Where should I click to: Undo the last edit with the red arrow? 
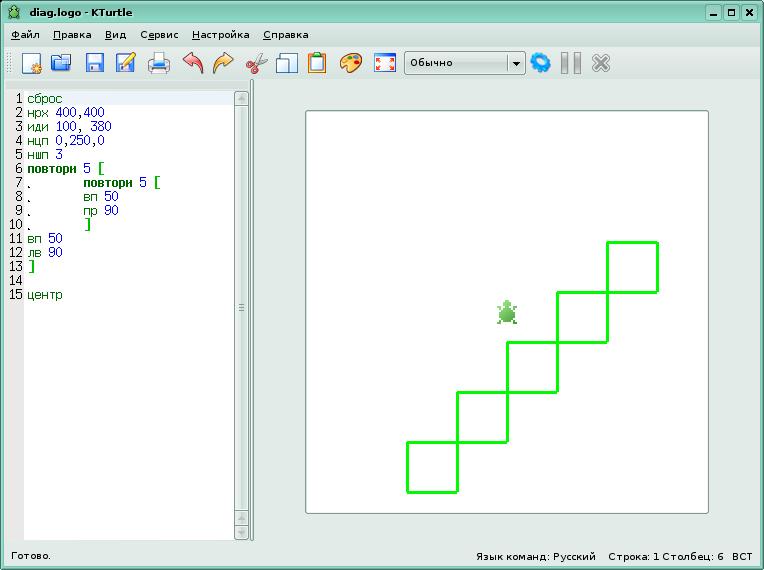coord(192,63)
